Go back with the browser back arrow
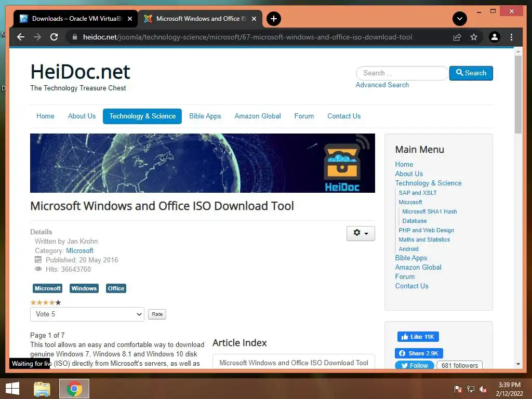The height and width of the screenshot is (399, 532). 21,37
